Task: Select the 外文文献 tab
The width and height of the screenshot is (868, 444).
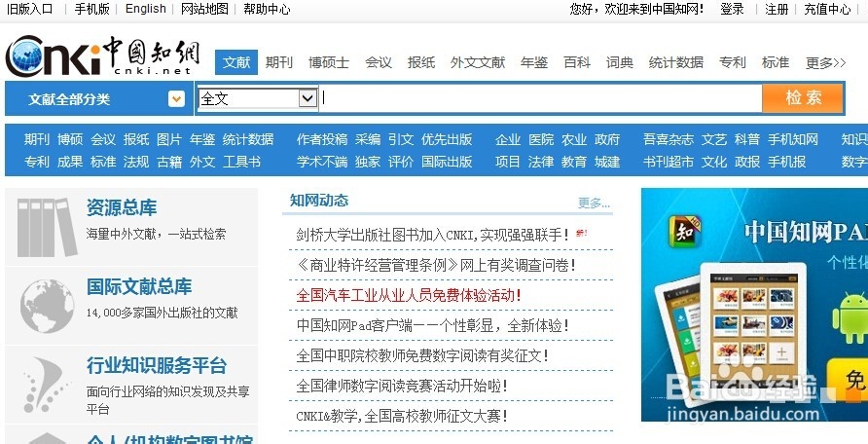Action: 478,62
